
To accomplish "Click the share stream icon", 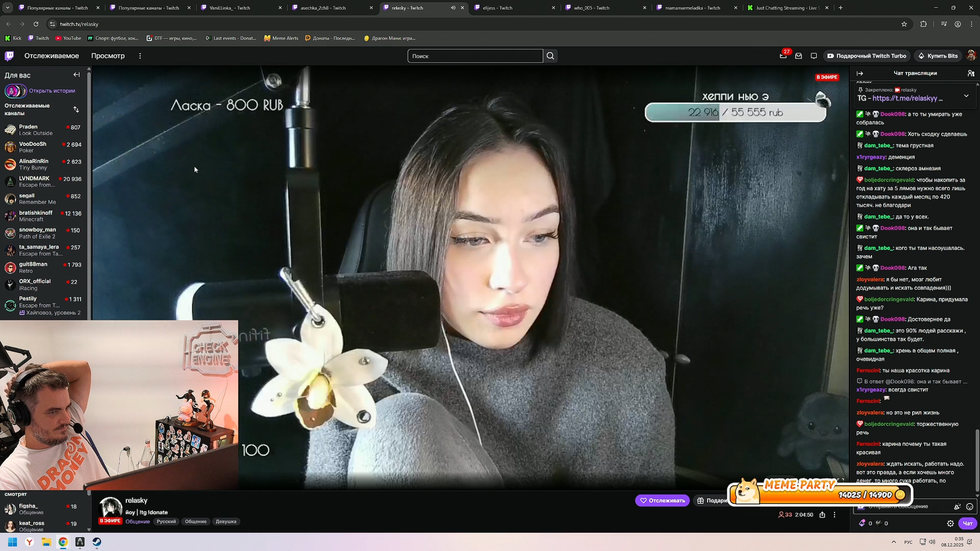I will [x=822, y=515].
